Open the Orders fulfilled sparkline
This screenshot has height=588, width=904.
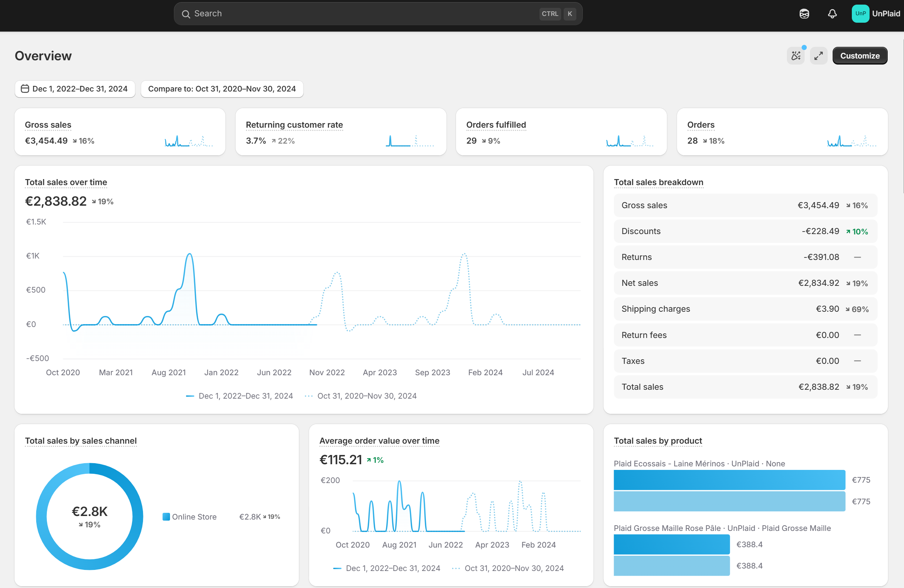pos(630,141)
